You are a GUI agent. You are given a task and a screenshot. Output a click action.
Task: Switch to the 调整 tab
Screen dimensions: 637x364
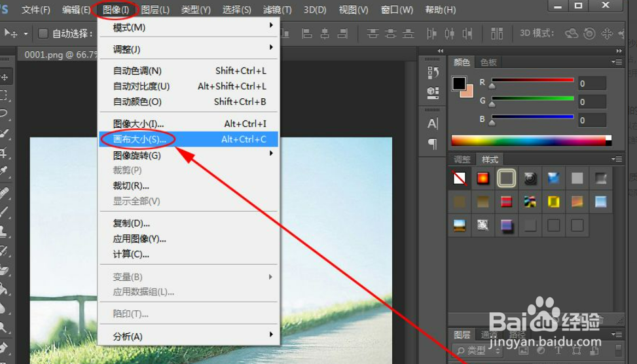pos(462,159)
